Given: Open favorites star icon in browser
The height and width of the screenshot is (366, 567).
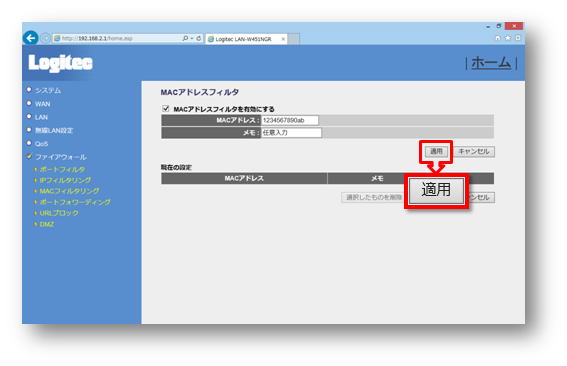Looking at the screenshot, I should 508,38.
